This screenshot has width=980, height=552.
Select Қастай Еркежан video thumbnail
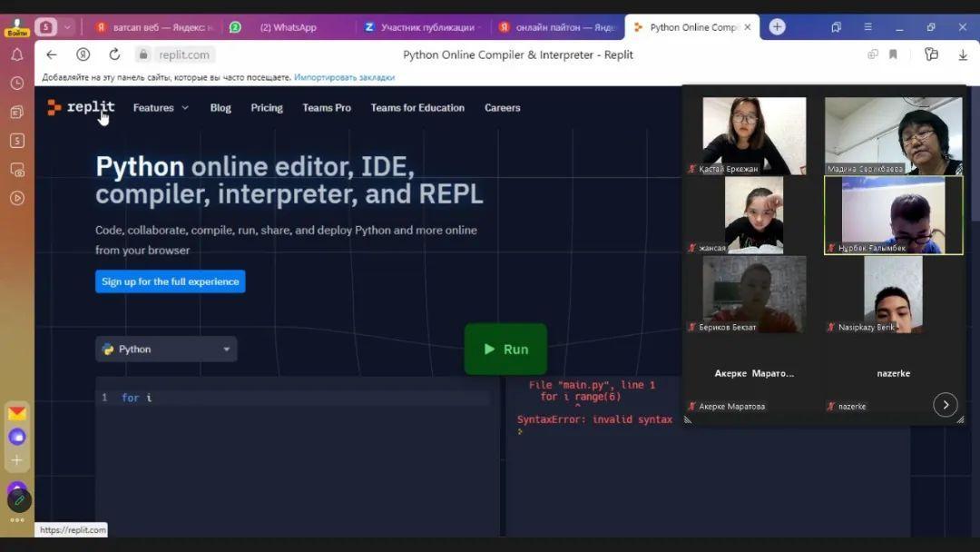click(754, 135)
